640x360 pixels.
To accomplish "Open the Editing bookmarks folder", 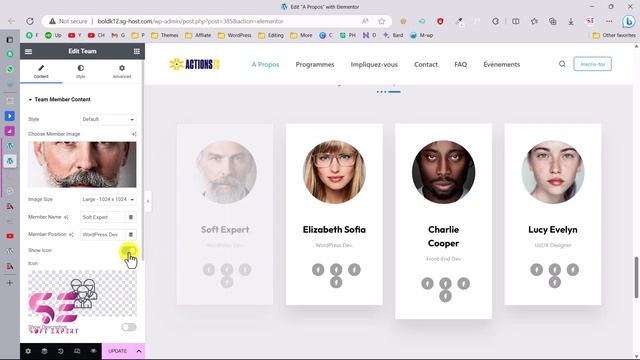I will pos(271,36).
